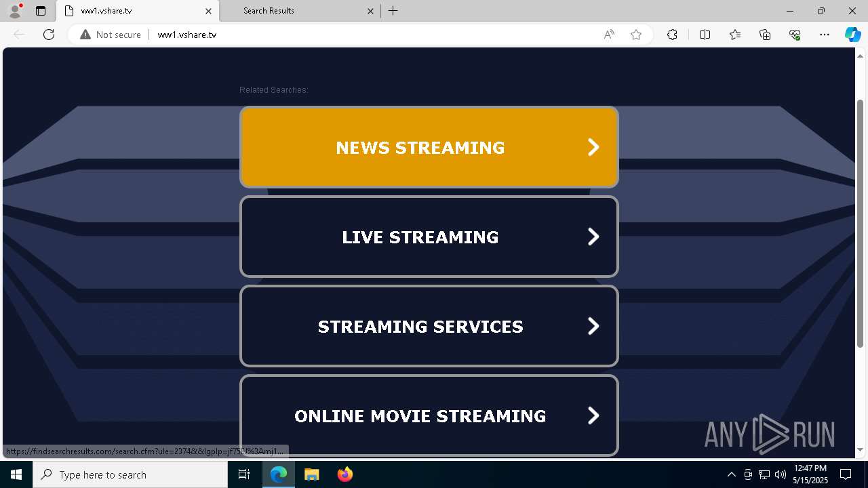Open File Explorer from the taskbar
The image size is (868, 488).
[311, 474]
